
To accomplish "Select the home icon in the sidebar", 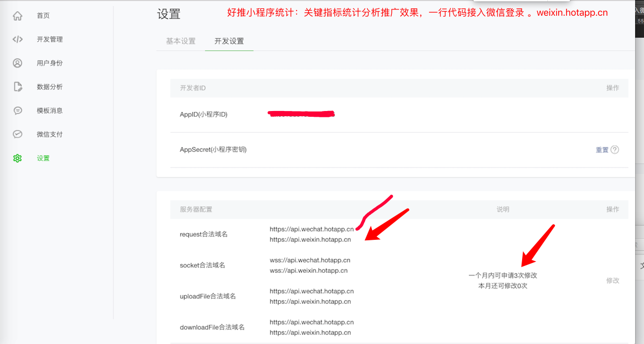I will [17, 15].
